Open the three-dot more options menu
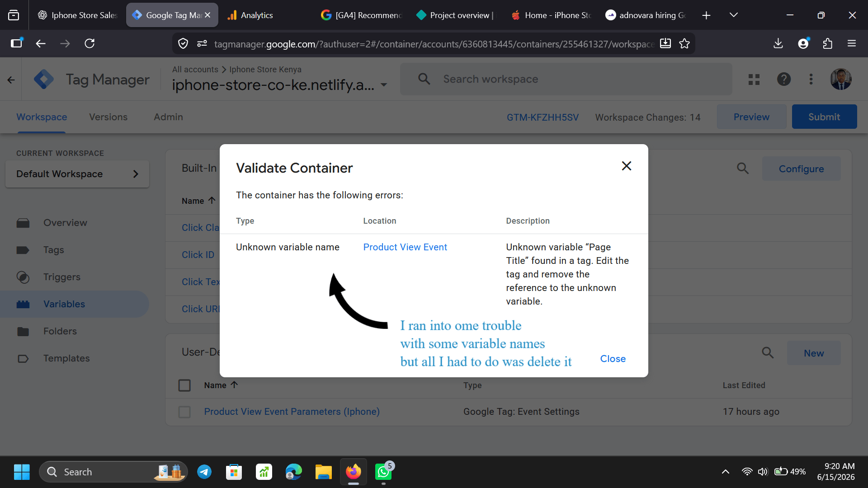Viewport: 868px width, 488px height. [811, 80]
